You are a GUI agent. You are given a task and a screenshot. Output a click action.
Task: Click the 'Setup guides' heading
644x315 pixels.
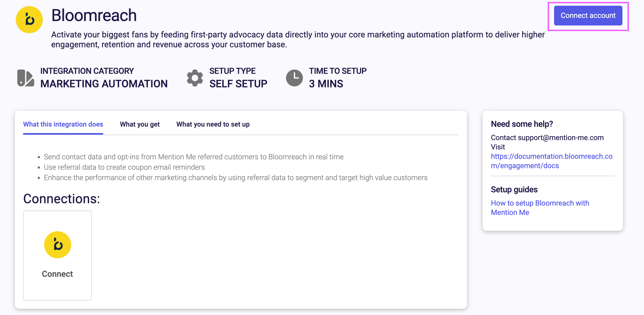(514, 189)
